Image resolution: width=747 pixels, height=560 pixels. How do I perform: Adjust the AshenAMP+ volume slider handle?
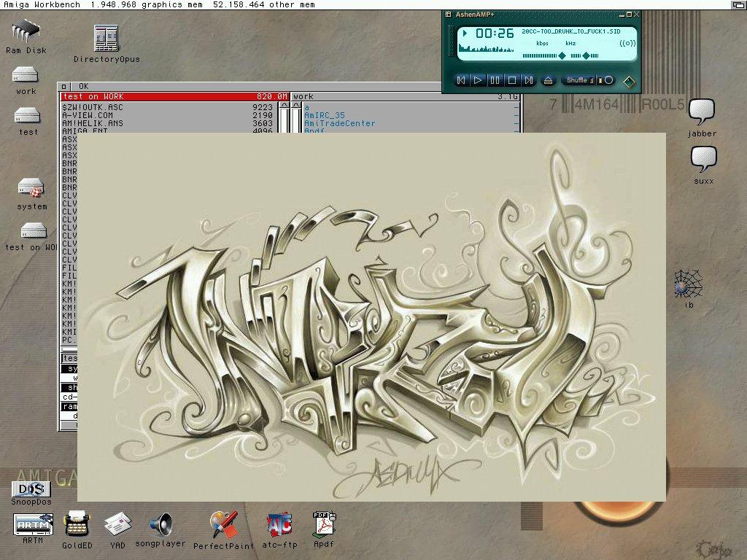click(x=562, y=55)
